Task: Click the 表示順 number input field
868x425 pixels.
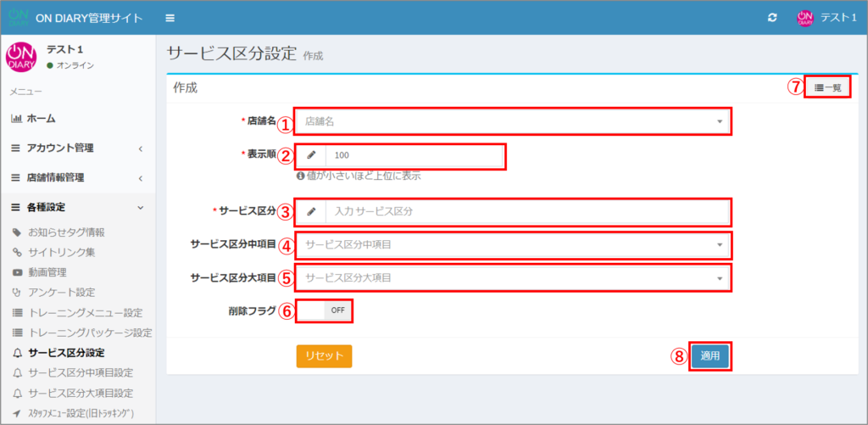Action: (x=414, y=155)
